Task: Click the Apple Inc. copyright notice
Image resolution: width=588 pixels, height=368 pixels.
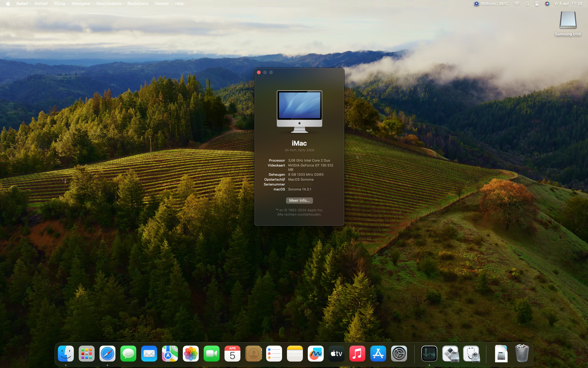Action: (x=299, y=212)
